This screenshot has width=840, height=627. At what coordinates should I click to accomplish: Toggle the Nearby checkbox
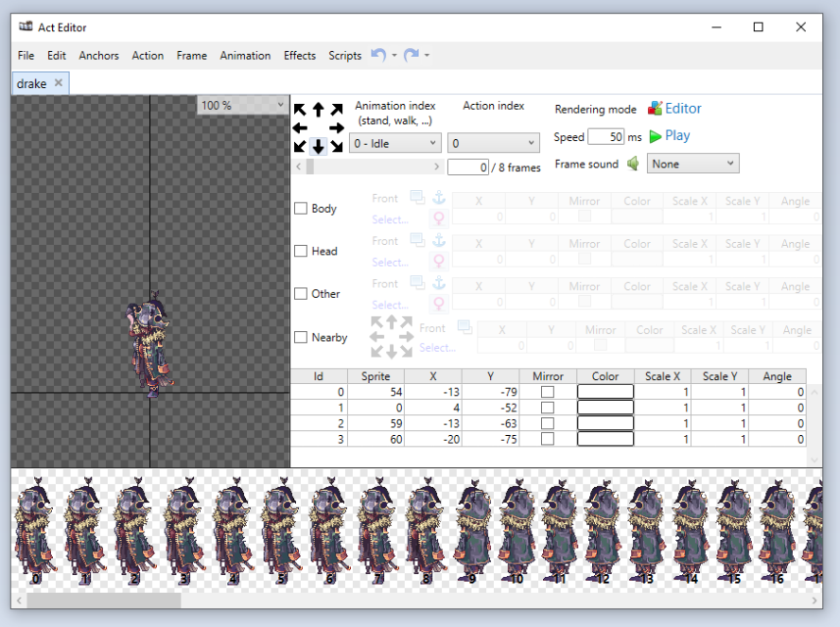click(x=301, y=338)
